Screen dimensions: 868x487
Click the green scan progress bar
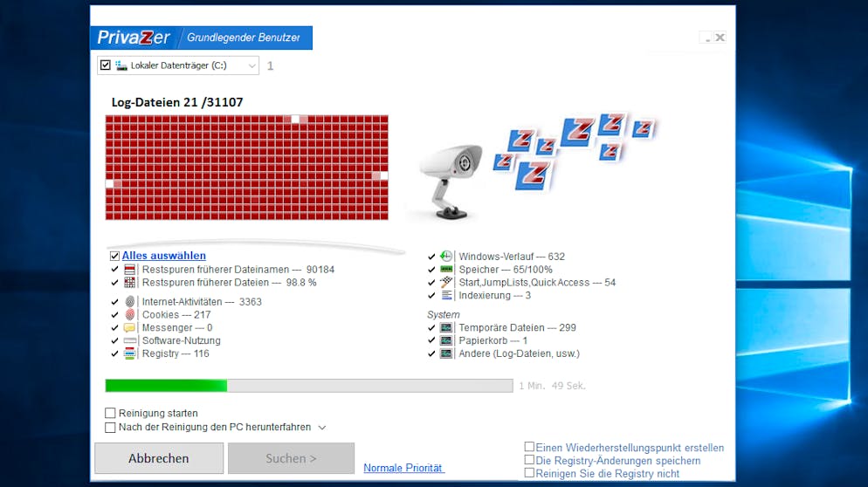(x=309, y=386)
